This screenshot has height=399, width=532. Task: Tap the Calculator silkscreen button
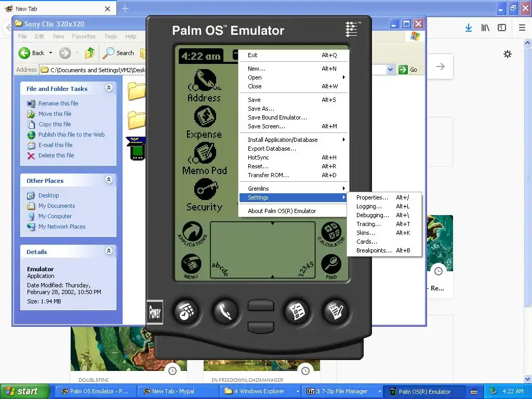(331, 234)
